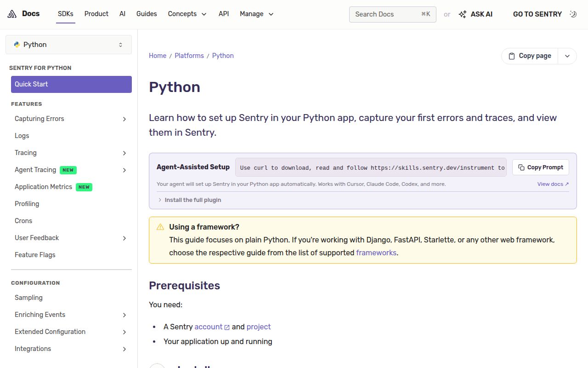This screenshot has height=368, width=588.
Task: Open the project link
Action: pyautogui.click(x=259, y=327)
